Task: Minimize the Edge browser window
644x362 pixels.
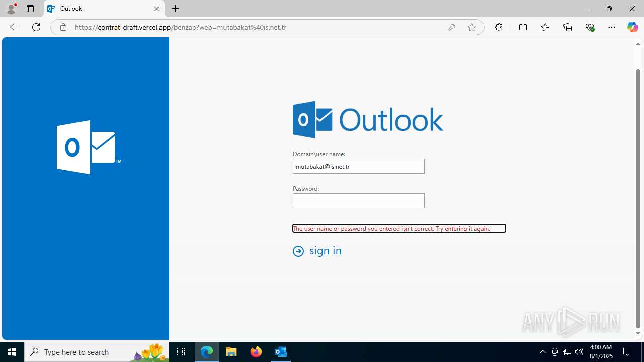Action: click(x=586, y=9)
